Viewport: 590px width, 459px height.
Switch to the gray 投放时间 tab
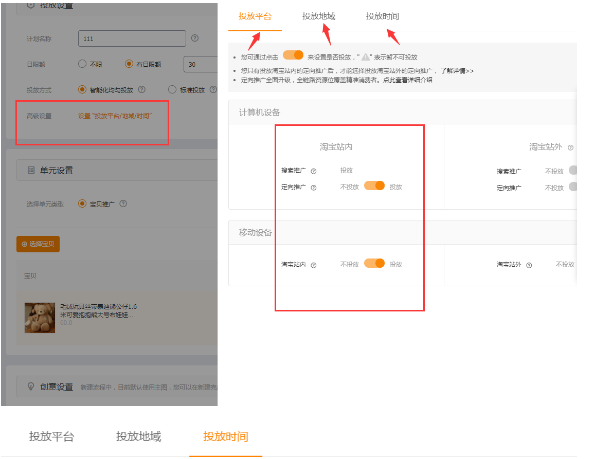click(x=382, y=16)
